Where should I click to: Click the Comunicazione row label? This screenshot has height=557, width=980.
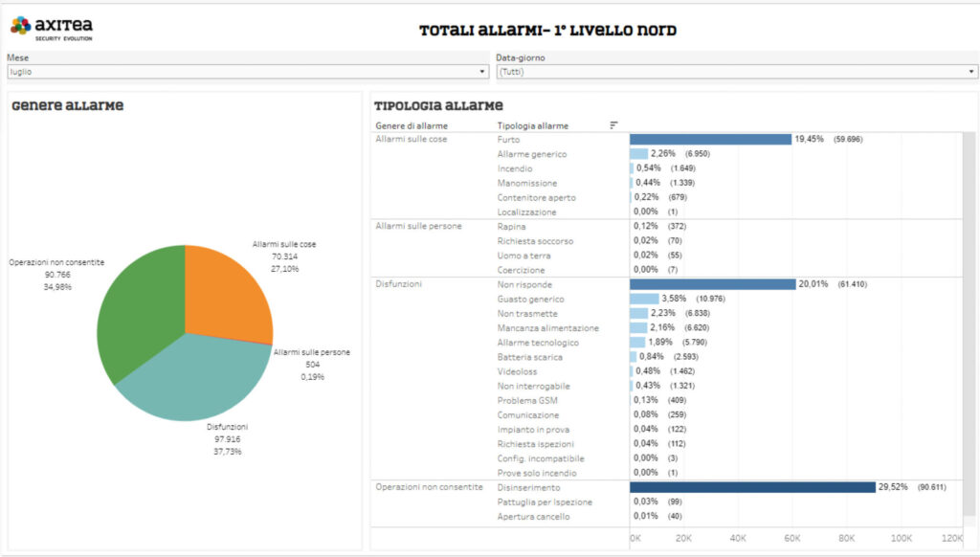pos(527,415)
